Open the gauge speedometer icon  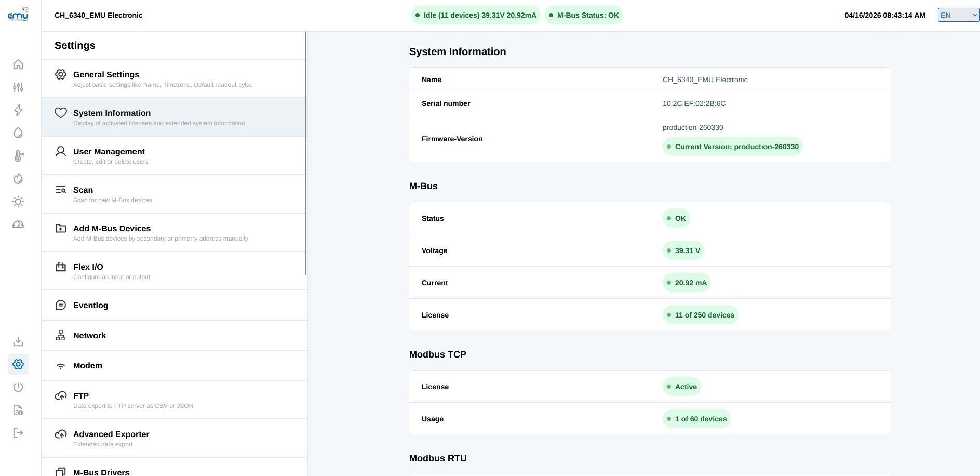(18, 224)
